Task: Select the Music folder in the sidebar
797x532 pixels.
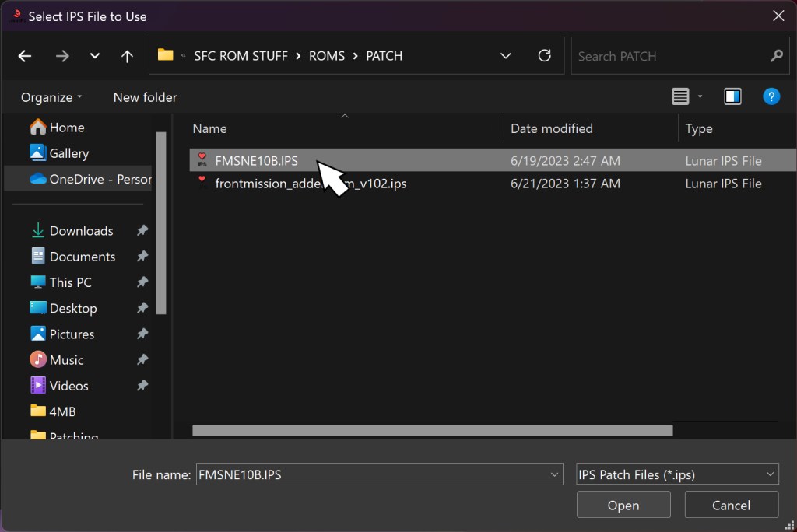Action: click(x=66, y=360)
